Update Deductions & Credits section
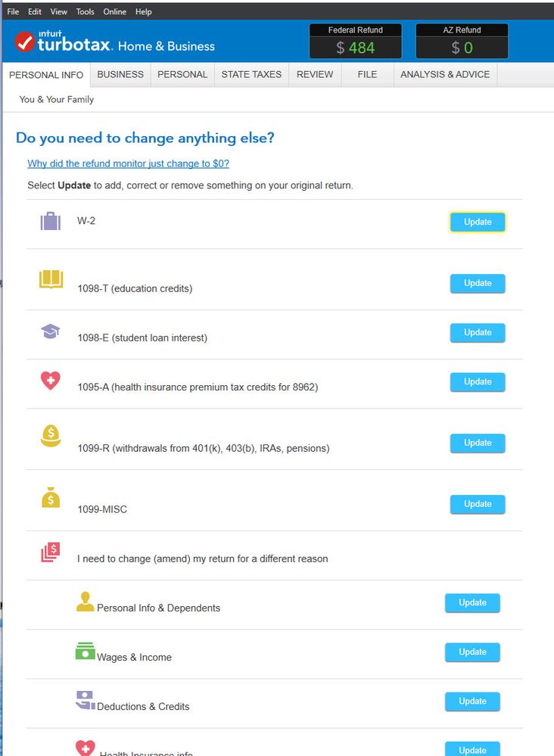554x756 pixels. click(x=472, y=702)
